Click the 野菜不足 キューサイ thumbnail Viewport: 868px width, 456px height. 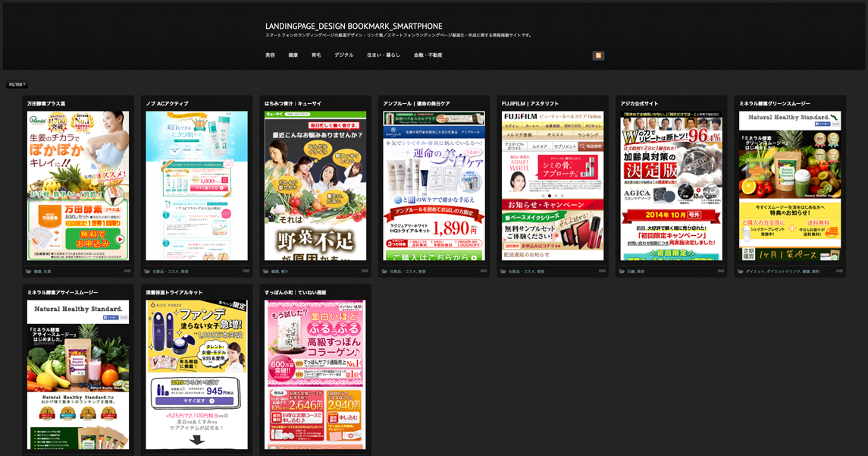coord(315,186)
